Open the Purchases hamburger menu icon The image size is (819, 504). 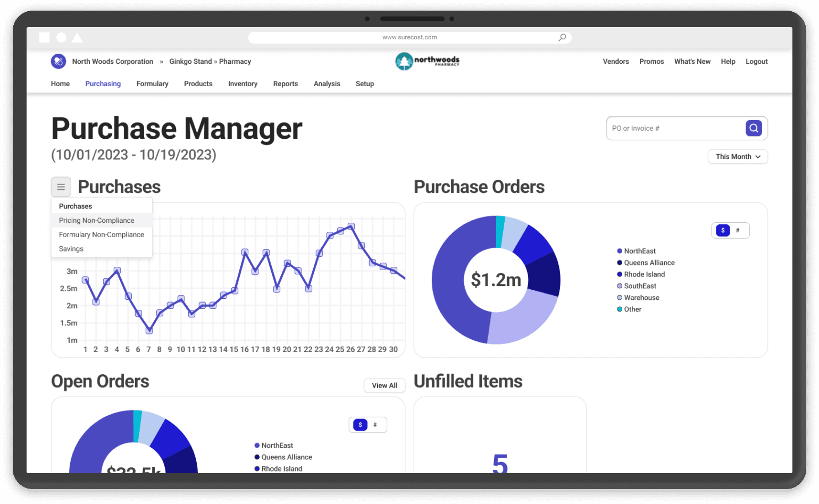[61, 187]
